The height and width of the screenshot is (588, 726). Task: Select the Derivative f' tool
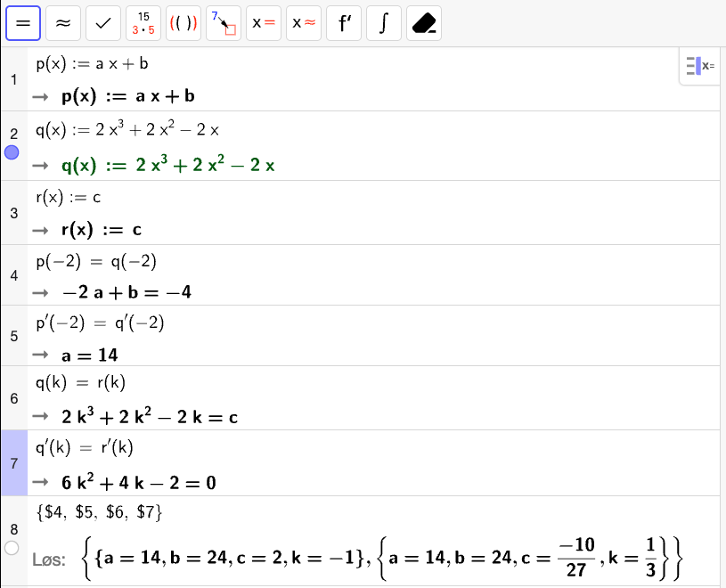pyautogui.click(x=344, y=24)
